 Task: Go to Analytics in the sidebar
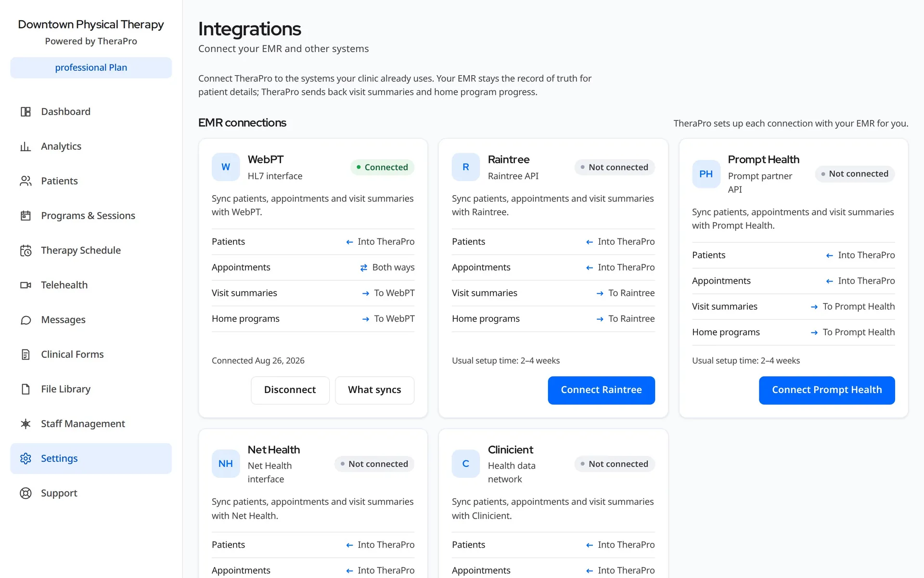tap(91, 146)
